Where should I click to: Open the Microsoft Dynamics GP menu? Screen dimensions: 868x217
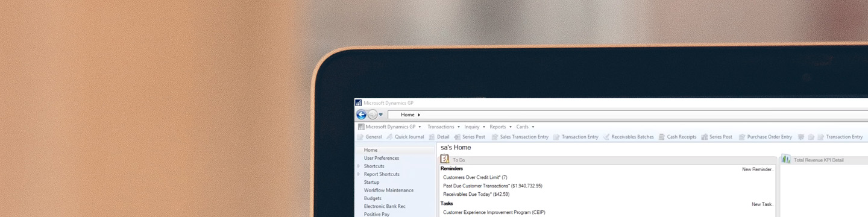(389, 127)
